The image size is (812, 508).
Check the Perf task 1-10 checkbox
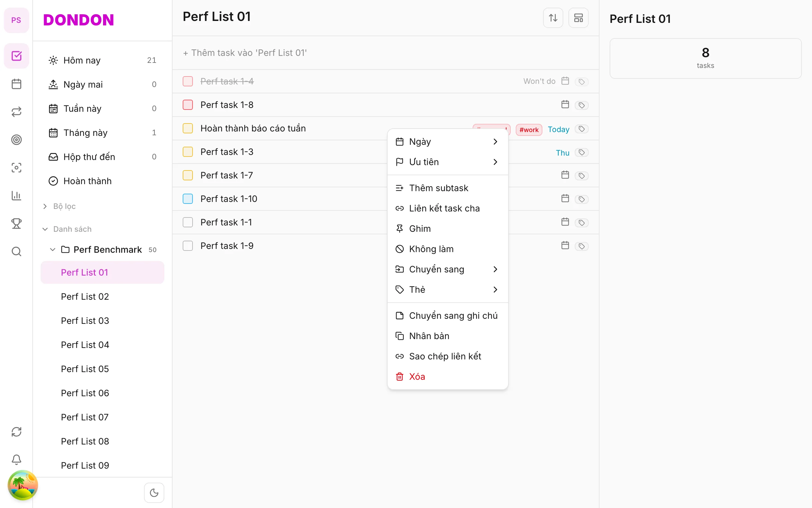187,199
